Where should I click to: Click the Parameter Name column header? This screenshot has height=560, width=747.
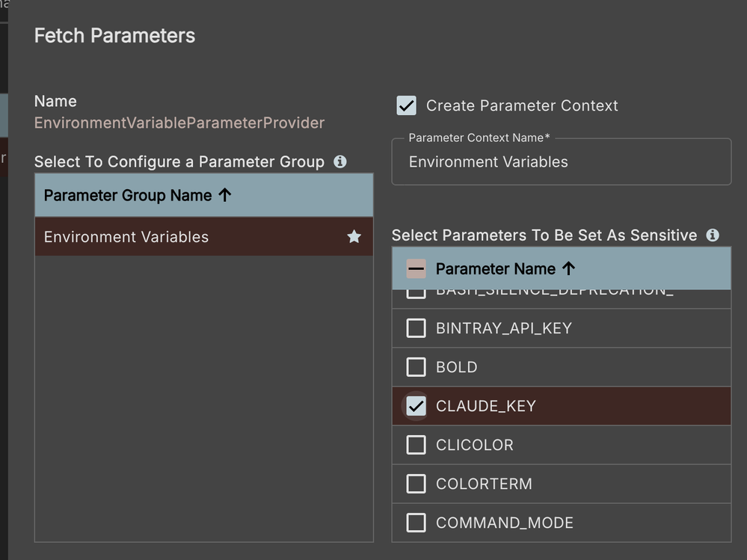point(495,268)
